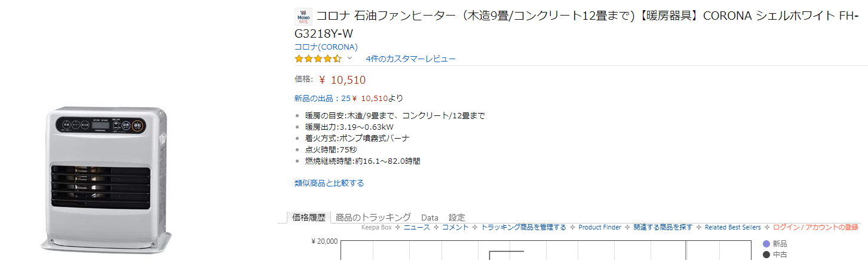Open the コロナ(CORONA) brand link

(326, 47)
